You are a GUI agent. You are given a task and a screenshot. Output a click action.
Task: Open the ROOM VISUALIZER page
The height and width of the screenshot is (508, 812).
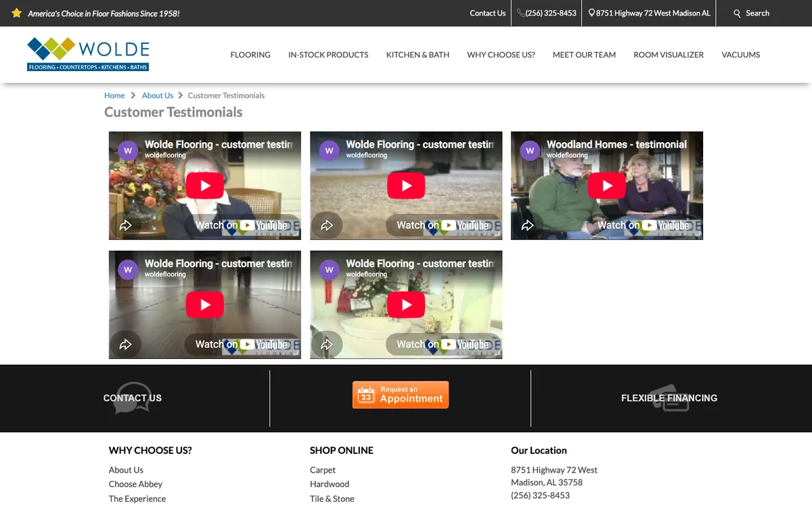[669, 55]
